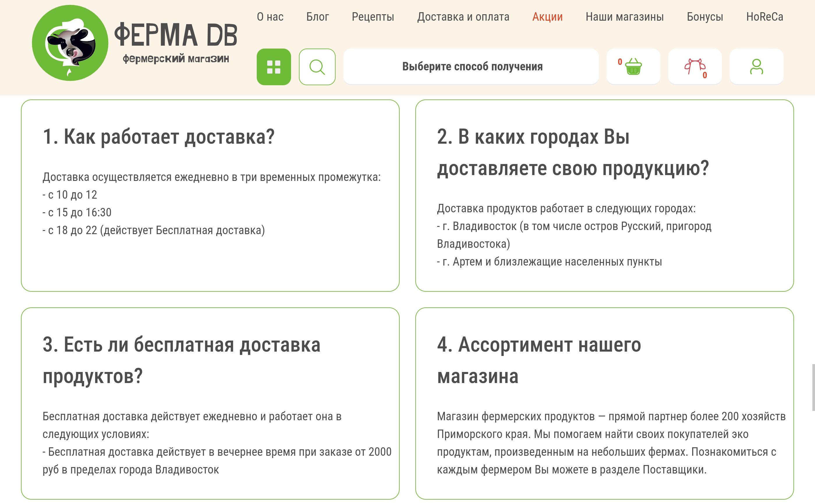This screenshot has width=815, height=504.
Task: Open the green catalog grid icon
Action: (274, 67)
